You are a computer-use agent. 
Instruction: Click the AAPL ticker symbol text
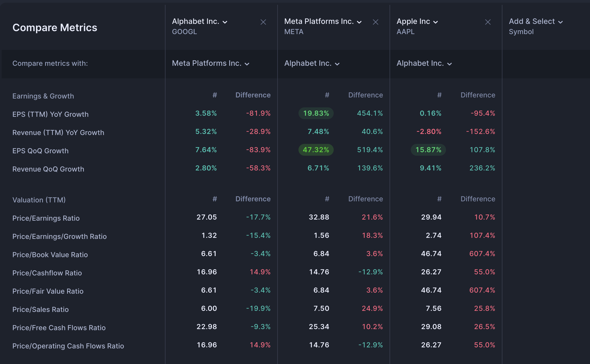coord(406,32)
